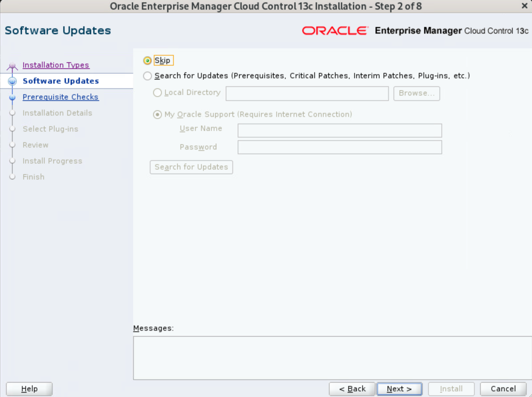Viewport: 532px width, 397px height.
Task: Click the Install button
Action: click(451, 389)
